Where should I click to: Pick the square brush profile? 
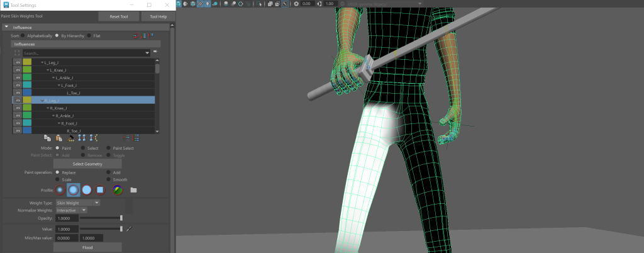(x=100, y=189)
